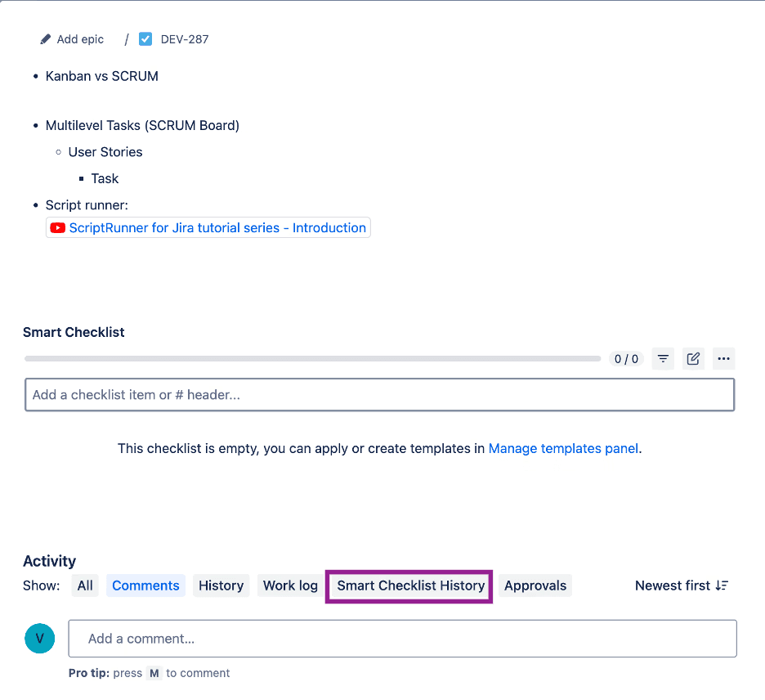Open the History activity tab
This screenshot has height=700, width=765.
pos(221,586)
